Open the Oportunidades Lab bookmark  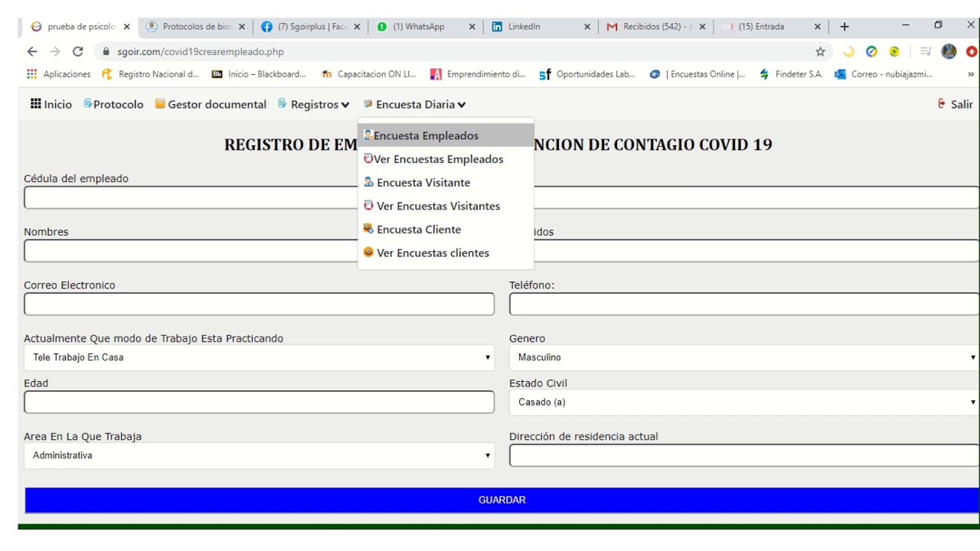click(x=588, y=74)
